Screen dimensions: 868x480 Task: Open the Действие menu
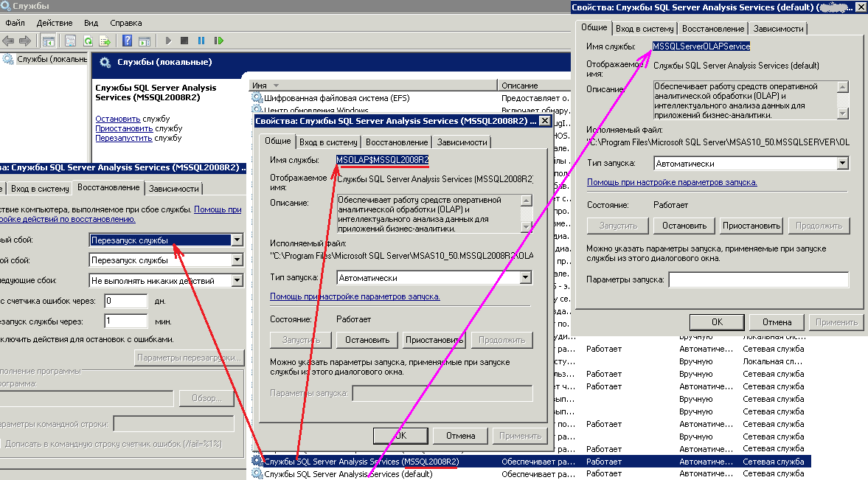coord(55,23)
